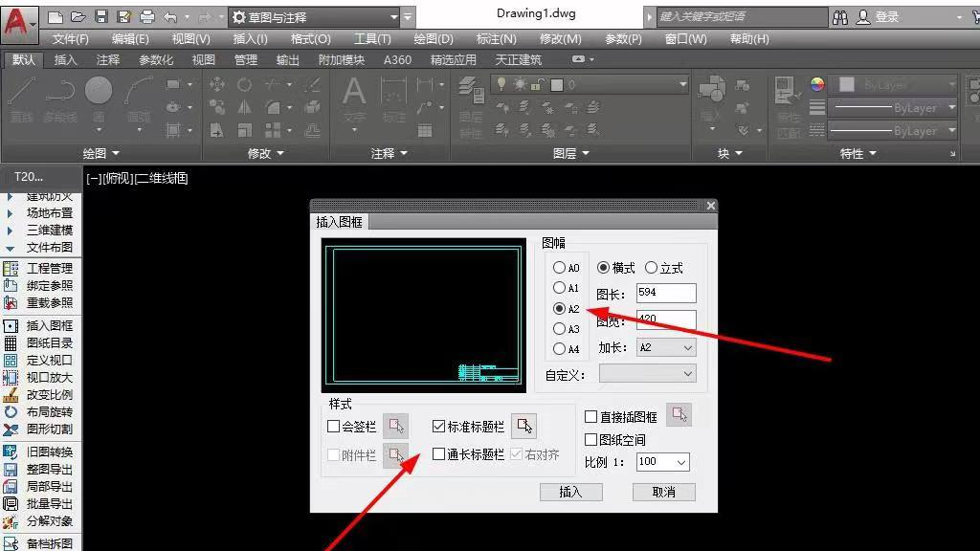
Task: Switch to the 天正建筑 ribbon tab
Action: pos(518,59)
